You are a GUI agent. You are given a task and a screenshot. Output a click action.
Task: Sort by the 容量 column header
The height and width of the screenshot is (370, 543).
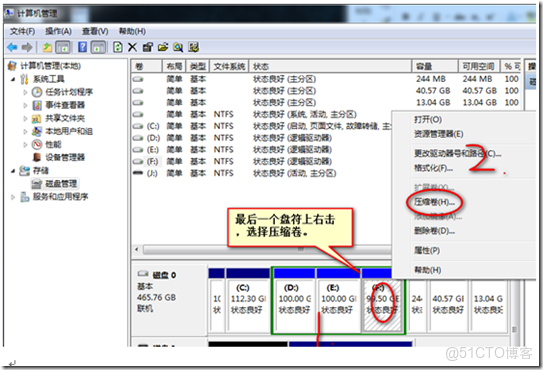tap(435, 66)
